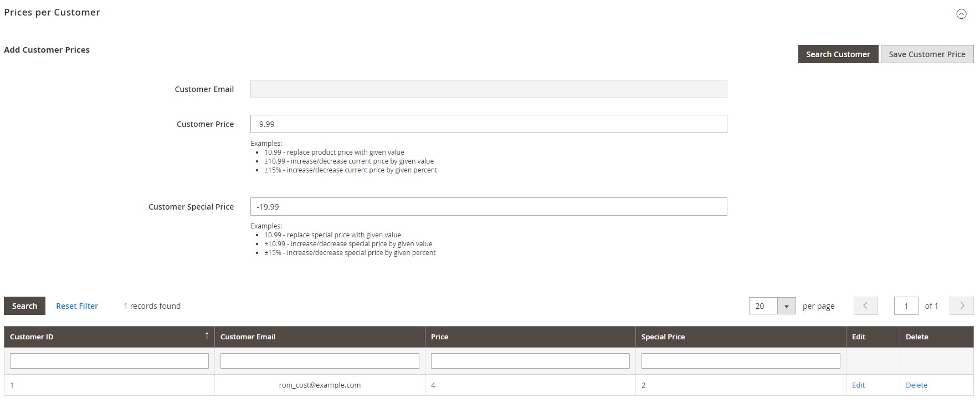Click the Customer Price input field
This screenshot has height=402, width=980.
(489, 124)
